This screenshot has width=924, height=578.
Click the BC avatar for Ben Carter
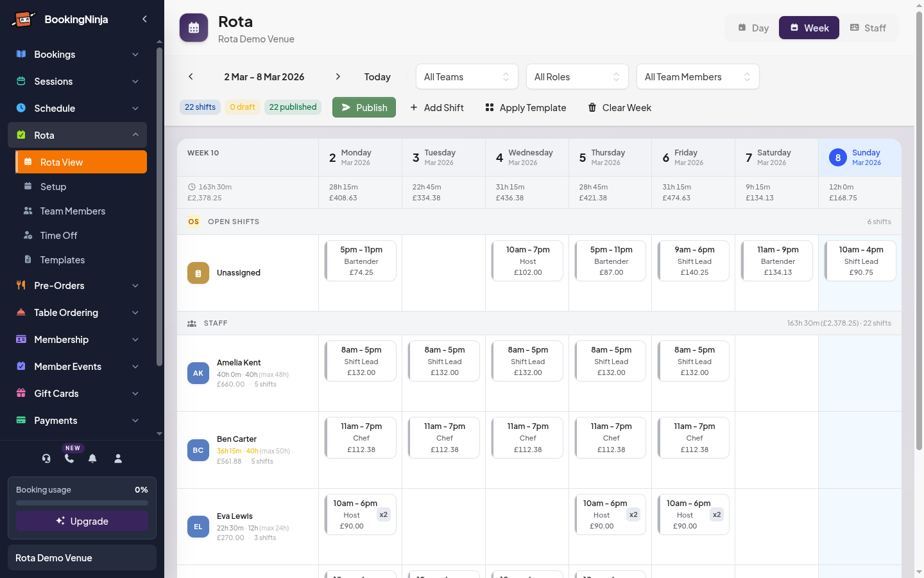pyautogui.click(x=198, y=450)
